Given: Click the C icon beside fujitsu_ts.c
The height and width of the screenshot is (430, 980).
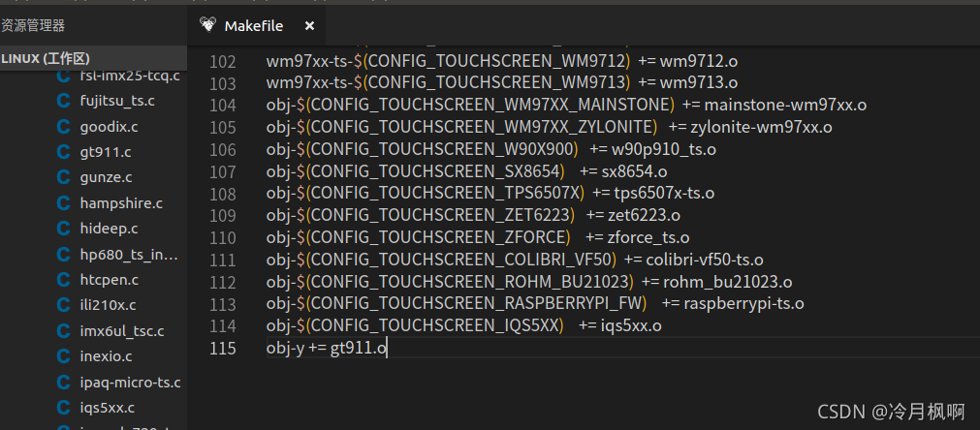Looking at the screenshot, I should pos(63,101).
